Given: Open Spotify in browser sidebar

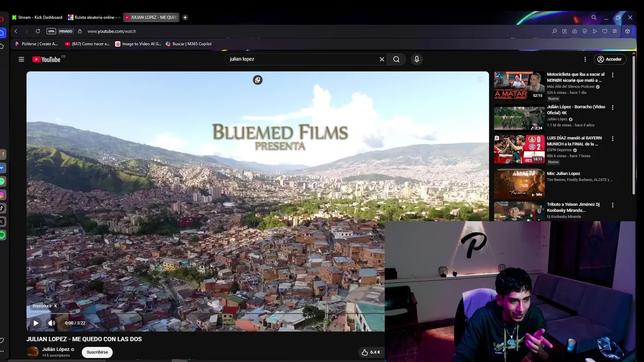Looking at the screenshot, I should (x=3, y=235).
